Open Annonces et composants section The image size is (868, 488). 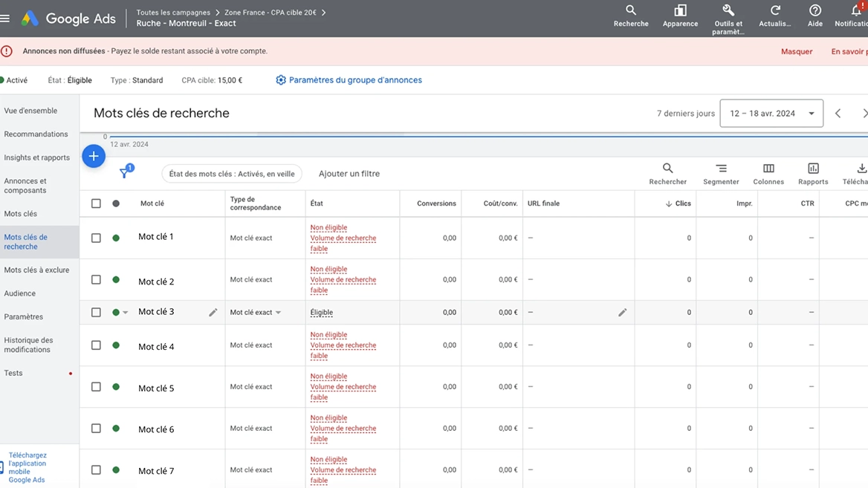(25, 186)
